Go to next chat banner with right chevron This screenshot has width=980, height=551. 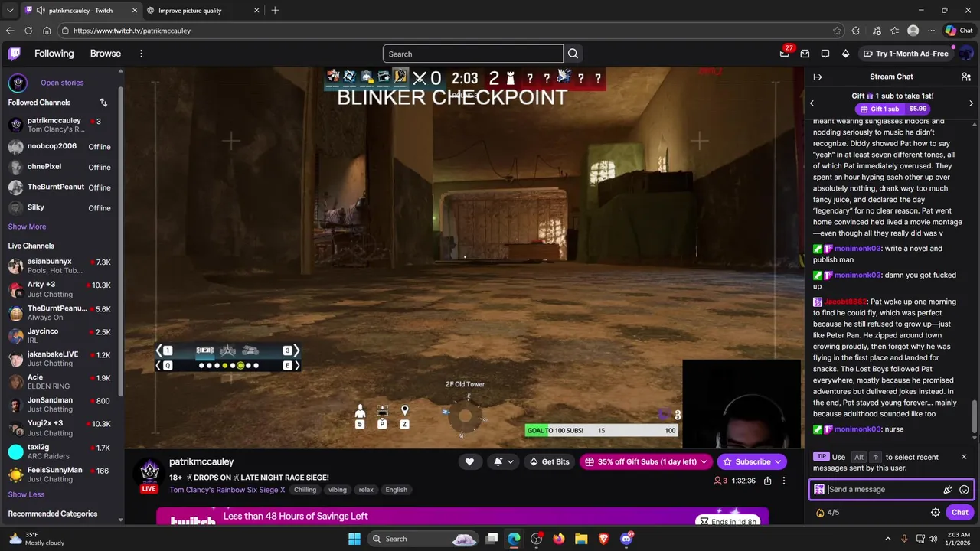971,103
